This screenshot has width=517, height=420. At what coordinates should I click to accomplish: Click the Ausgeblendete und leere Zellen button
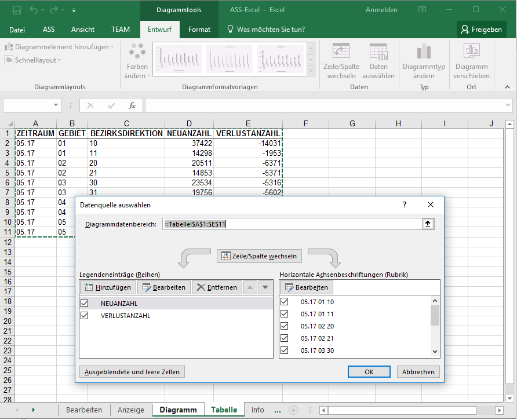(x=132, y=372)
